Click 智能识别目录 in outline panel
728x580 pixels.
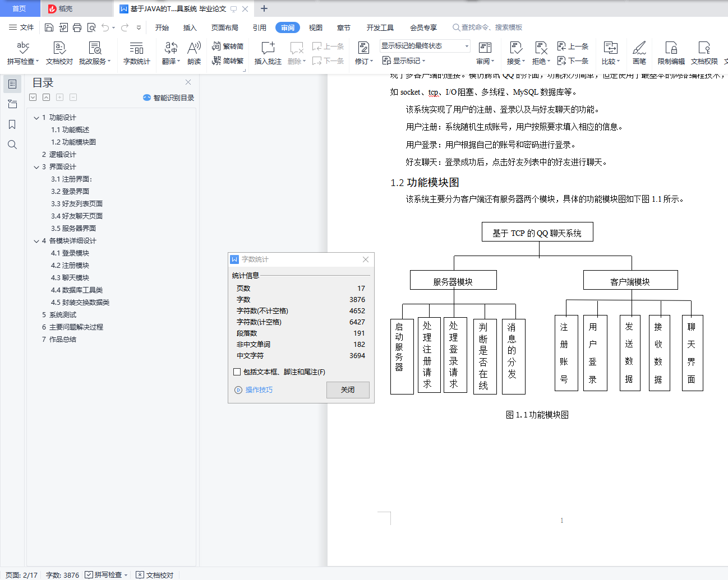click(x=169, y=98)
